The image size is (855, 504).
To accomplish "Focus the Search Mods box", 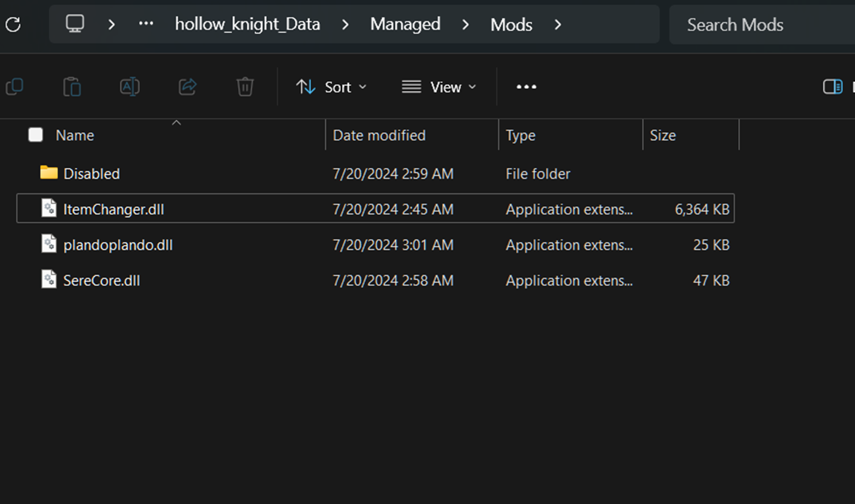I will 762,24.
